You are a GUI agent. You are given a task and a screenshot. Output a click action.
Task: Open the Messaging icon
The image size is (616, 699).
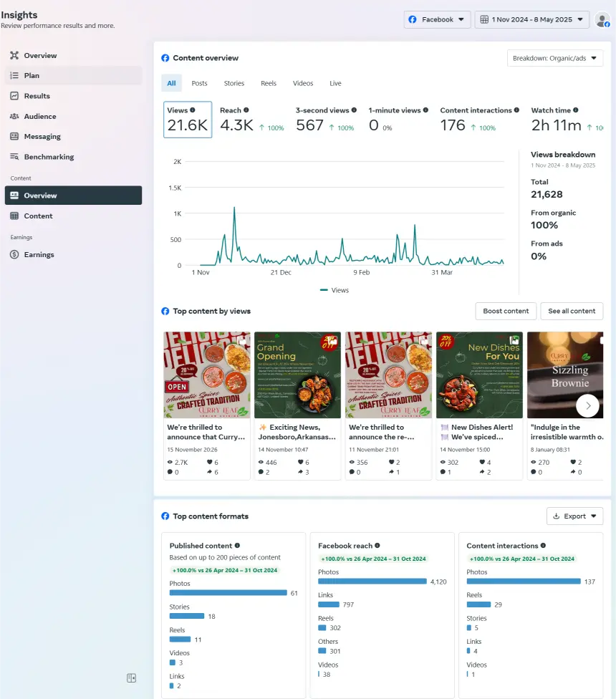(14, 136)
